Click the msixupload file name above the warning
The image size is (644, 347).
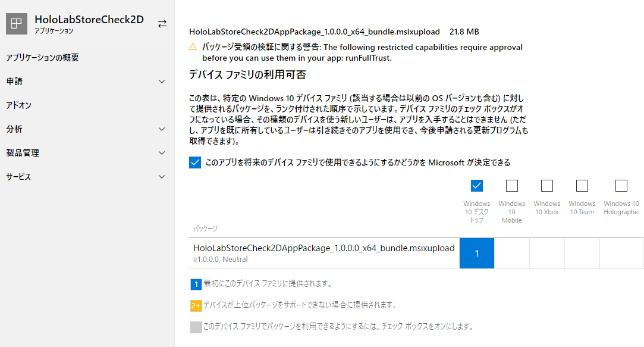coord(314,32)
